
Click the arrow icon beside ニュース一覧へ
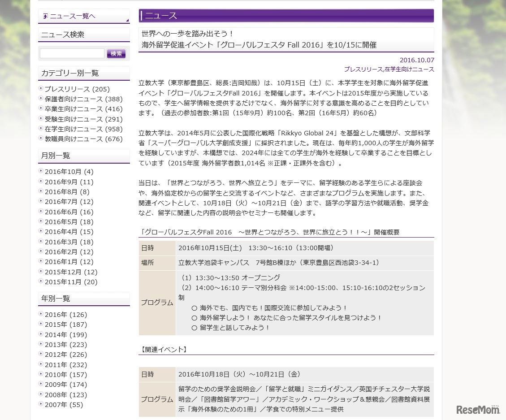click(x=46, y=16)
